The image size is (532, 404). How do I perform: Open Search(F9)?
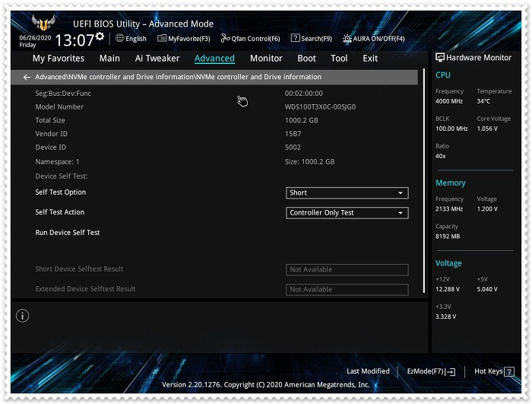[316, 39]
